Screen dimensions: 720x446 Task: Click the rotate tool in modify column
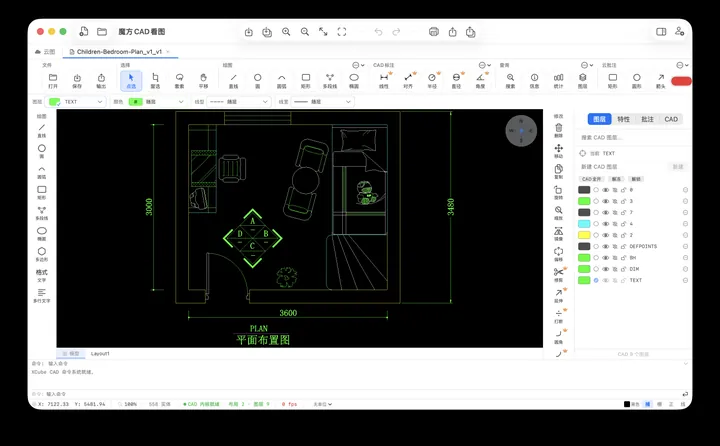(x=558, y=192)
